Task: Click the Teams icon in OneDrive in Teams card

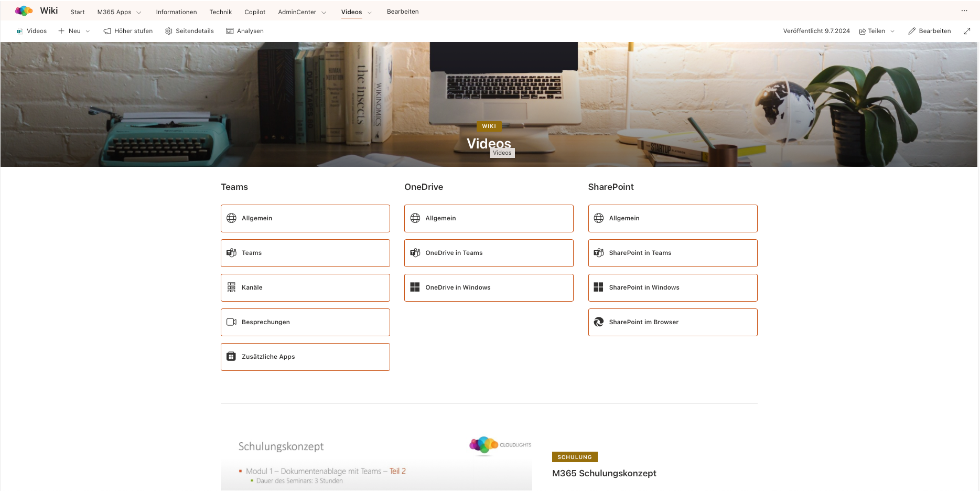Action: [415, 253]
